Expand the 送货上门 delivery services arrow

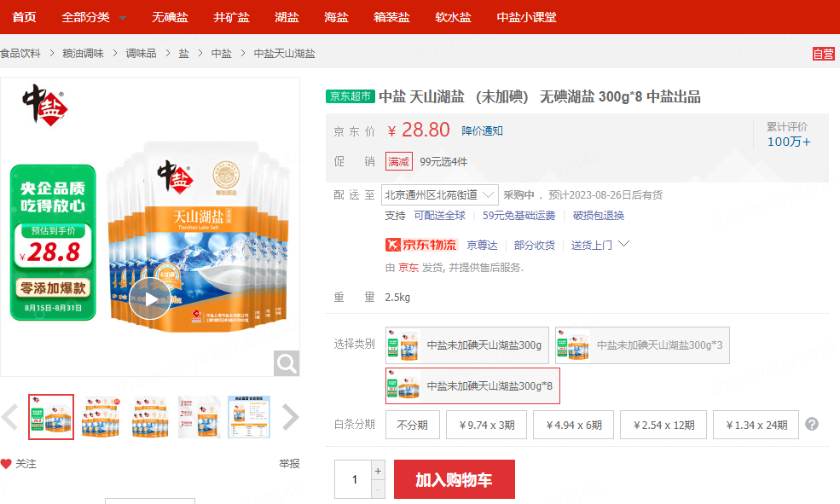[623, 244]
